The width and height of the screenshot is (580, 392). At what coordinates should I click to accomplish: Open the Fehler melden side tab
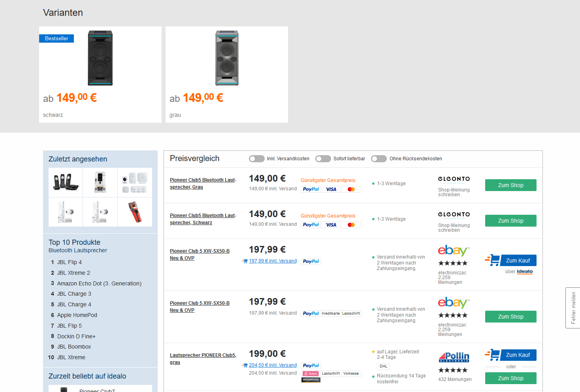[573, 308]
